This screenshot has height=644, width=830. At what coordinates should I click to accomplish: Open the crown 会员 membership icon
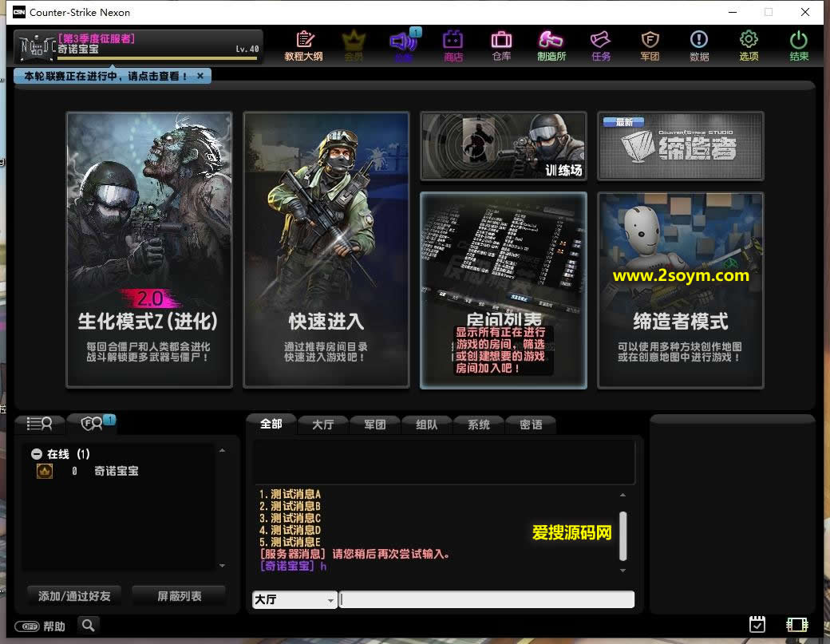[x=354, y=45]
